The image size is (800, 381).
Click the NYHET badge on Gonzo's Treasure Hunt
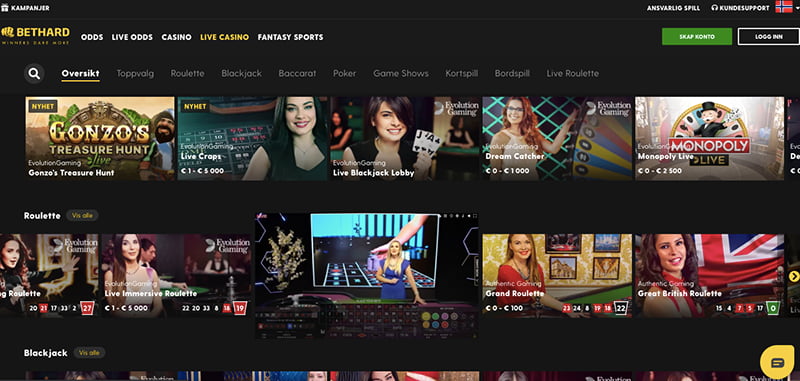43,106
